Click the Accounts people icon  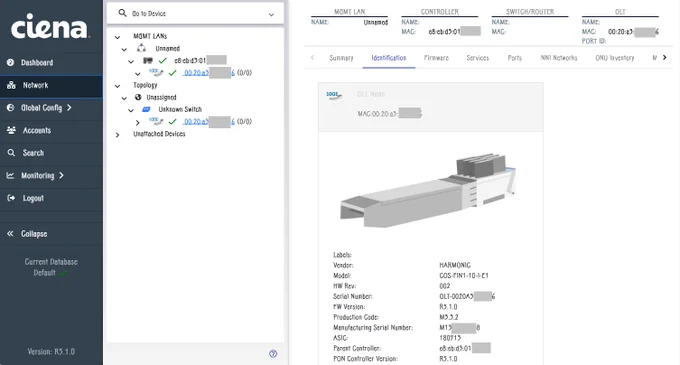pyautogui.click(x=11, y=130)
